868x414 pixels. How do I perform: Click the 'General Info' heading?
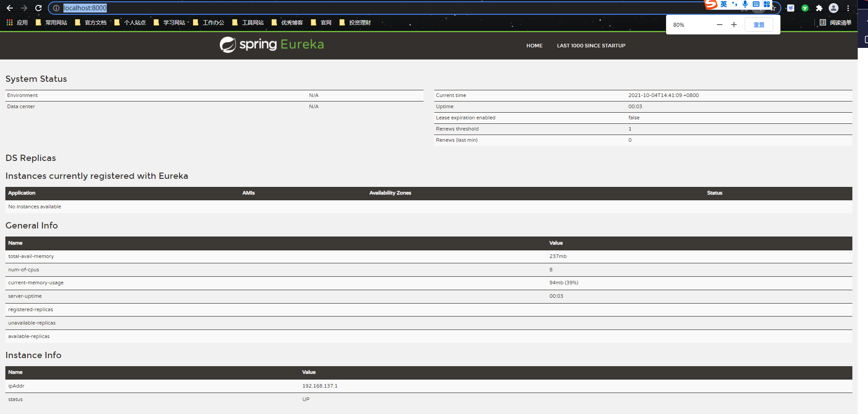click(x=32, y=225)
